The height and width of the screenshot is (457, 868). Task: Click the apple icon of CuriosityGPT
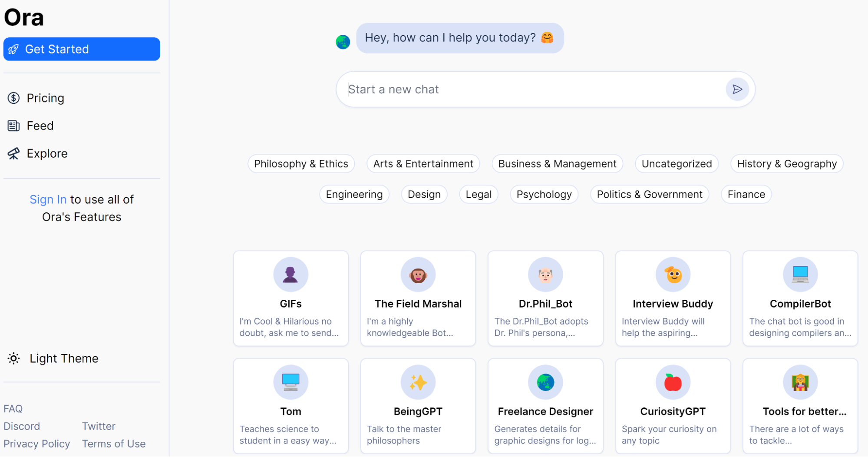673,382
